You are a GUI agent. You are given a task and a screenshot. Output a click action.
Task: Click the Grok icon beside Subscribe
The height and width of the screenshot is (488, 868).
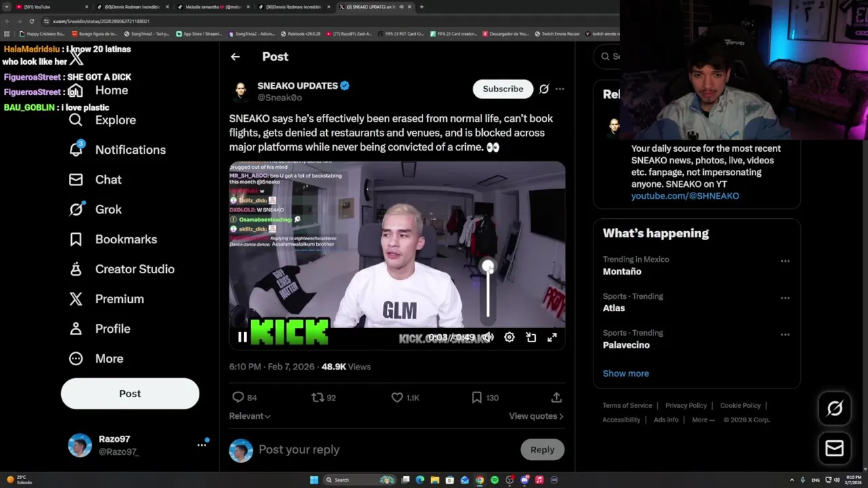pyautogui.click(x=544, y=89)
